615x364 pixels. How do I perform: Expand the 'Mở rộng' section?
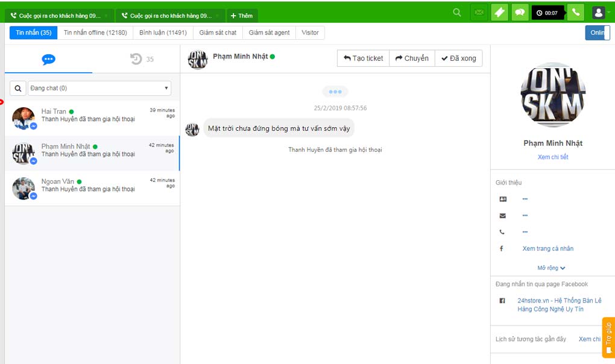[x=551, y=268]
